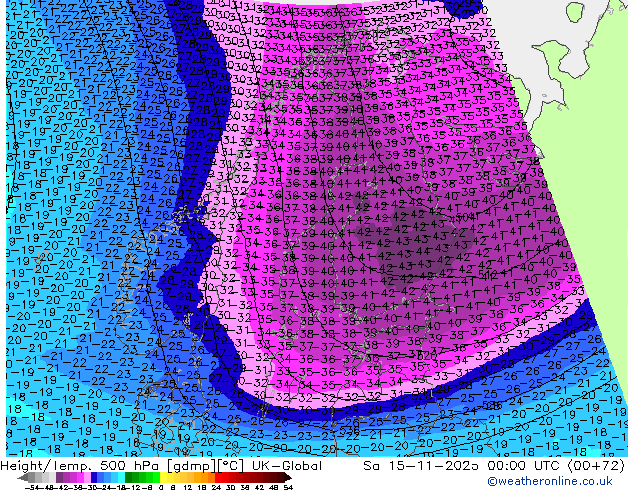Click the '-54' legend scale value

32,487
